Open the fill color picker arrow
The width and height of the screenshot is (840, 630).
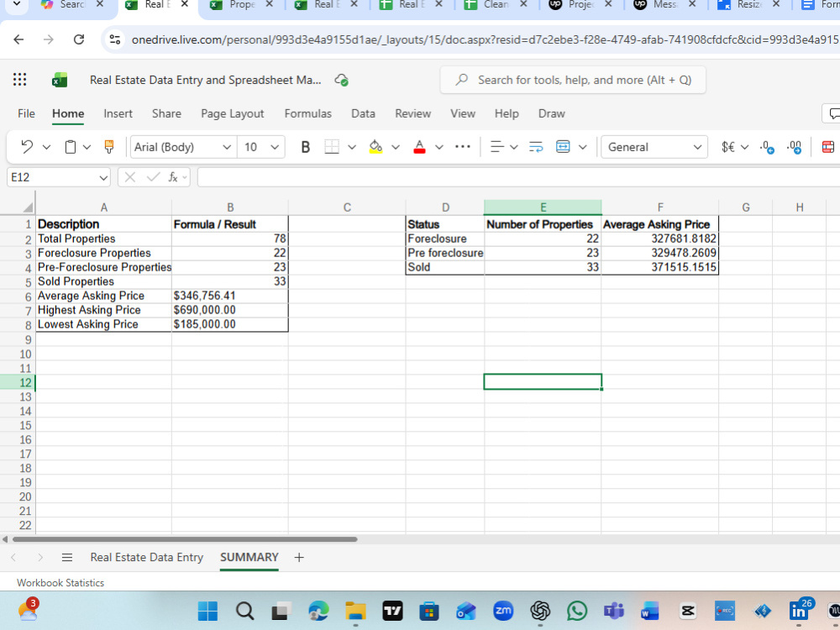click(396, 147)
